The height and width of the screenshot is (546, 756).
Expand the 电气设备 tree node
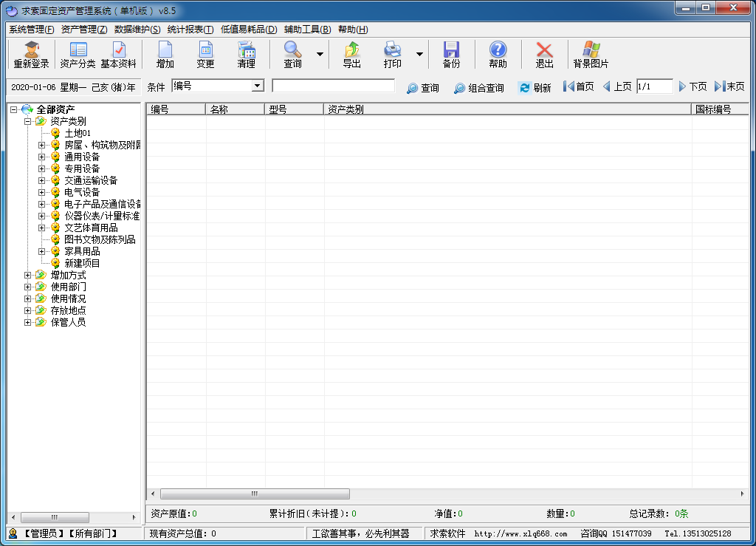point(42,192)
